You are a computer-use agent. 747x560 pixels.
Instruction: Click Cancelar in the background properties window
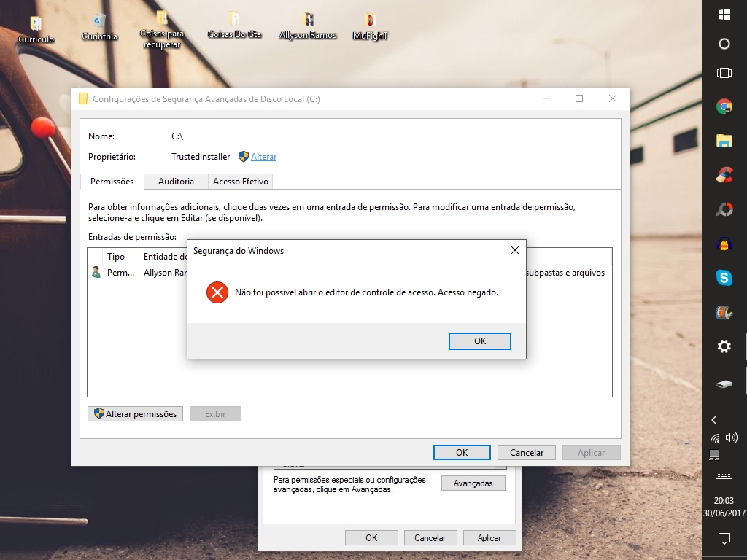(430, 537)
